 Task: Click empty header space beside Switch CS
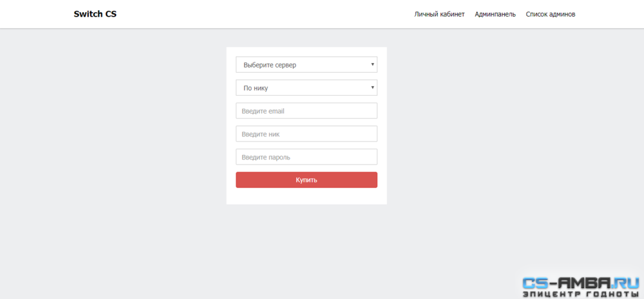[x=263, y=14]
